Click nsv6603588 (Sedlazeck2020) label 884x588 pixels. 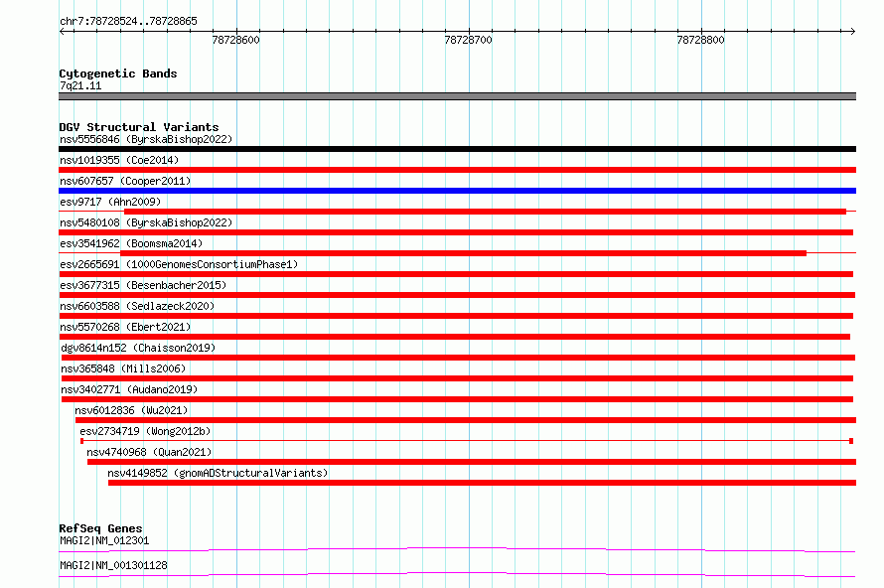137,306
